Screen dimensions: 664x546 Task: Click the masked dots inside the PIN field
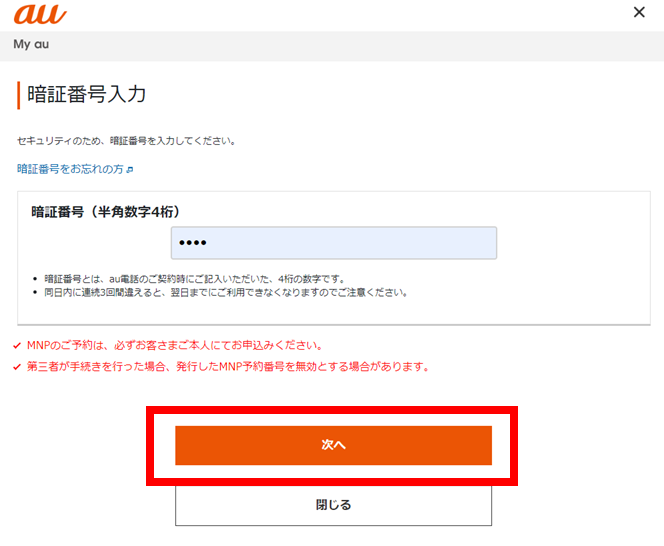pos(193,243)
